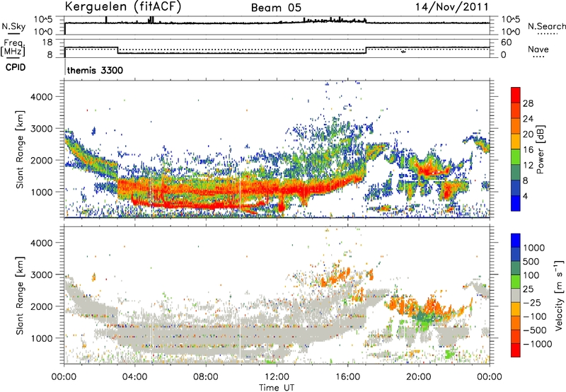Image resolution: width=566 pixels, height=392 pixels.
Task: Click the "Velocity [m s-1]" colorbar title
Action: 559,296
